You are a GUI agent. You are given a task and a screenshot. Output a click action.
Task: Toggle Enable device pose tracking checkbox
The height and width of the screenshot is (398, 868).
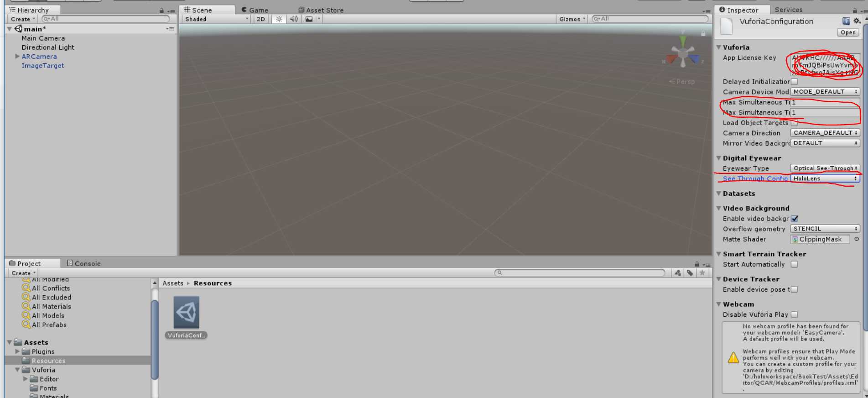(x=794, y=289)
